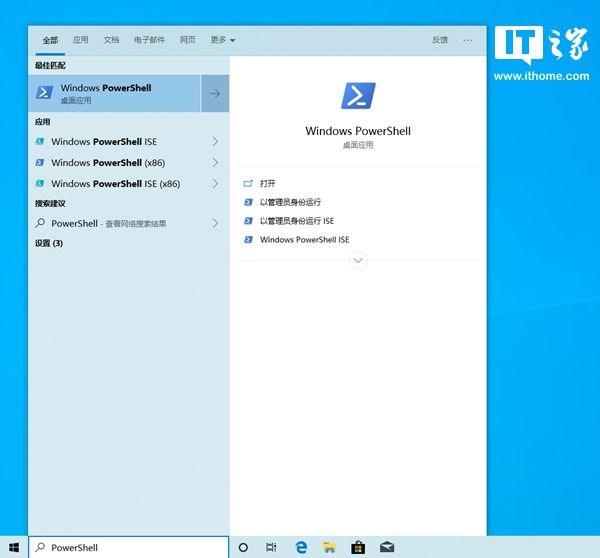Switch to the 文档 tab
Viewport: 600px width, 558px height.
click(111, 40)
